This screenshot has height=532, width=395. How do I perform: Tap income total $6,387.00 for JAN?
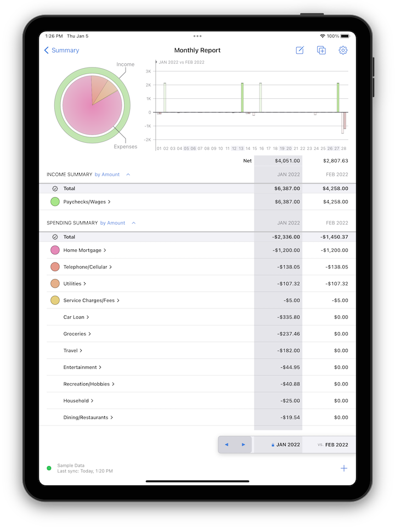click(287, 189)
